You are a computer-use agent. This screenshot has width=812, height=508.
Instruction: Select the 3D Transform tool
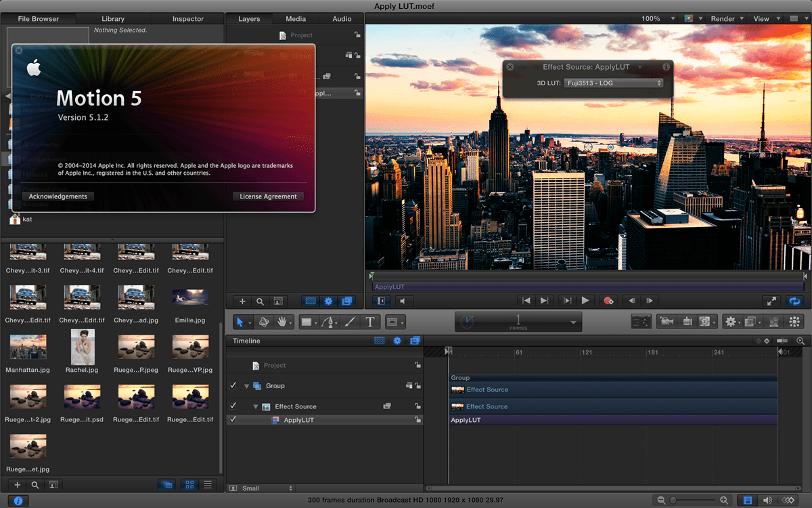264,322
